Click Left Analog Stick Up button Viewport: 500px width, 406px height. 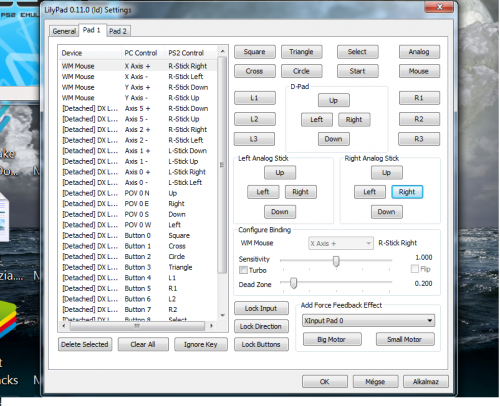280,173
